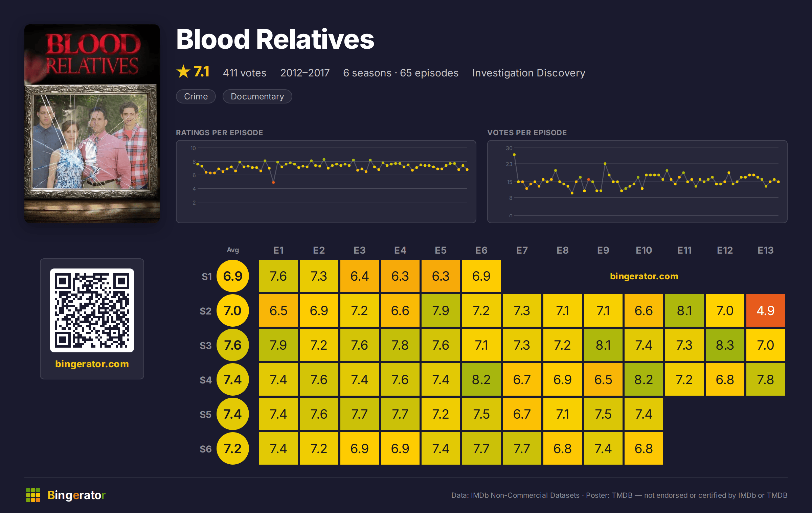Select the red 4.9 rating cell
This screenshot has height=514, width=812.
(765, 310)
